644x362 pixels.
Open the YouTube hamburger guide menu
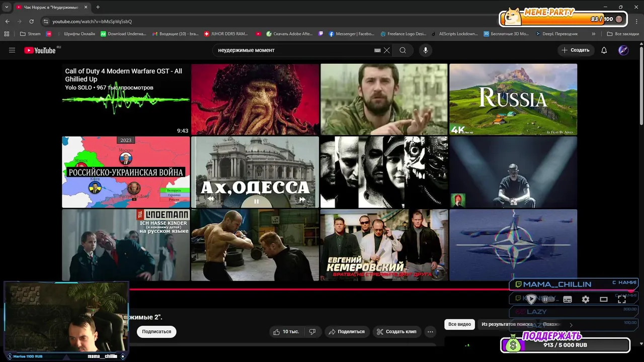tap(12, 50)
